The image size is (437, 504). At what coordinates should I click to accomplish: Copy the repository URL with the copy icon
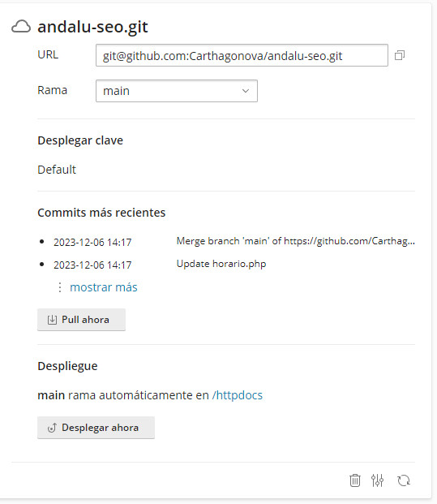400,55
